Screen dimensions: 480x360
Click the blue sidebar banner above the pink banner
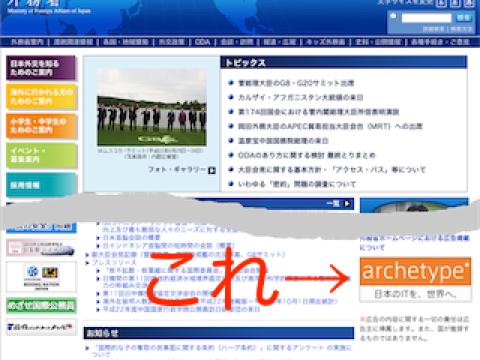pos(41,227)
